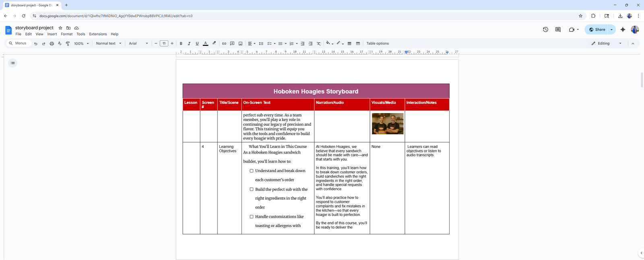
Task: Check the 'Build the perfect sub' checkbox
Action: (252, 189)
